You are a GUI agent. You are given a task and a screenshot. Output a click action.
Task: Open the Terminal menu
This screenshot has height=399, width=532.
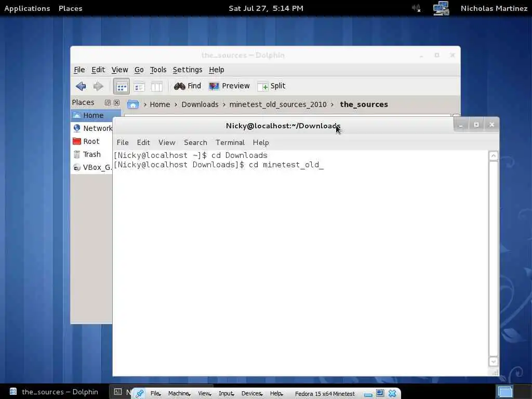click(x=230, y=142)
